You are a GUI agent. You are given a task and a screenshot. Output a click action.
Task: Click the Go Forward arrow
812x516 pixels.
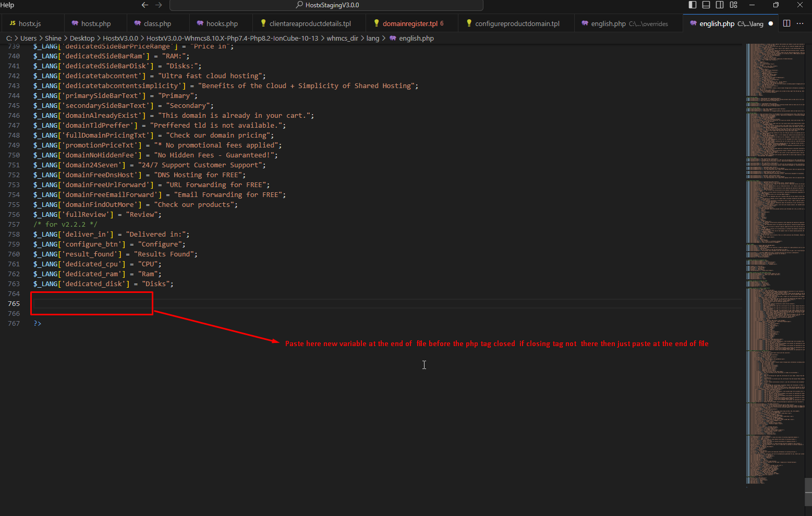(x=159, y=5)
